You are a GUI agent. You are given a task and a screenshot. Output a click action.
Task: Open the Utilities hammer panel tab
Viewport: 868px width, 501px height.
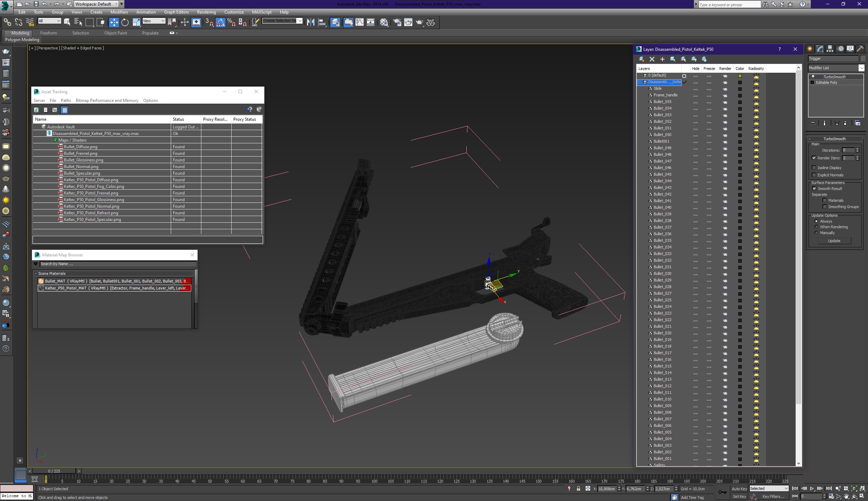[860, 49]
